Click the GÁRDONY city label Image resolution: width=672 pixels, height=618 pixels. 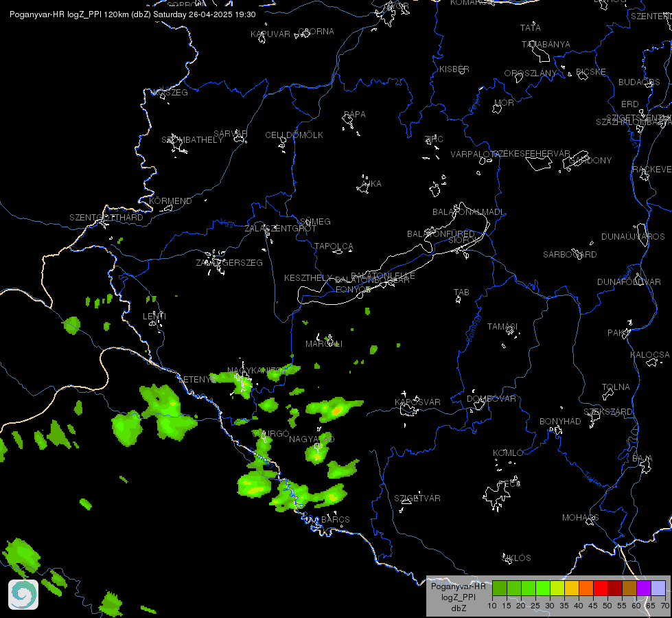point(590,161)
